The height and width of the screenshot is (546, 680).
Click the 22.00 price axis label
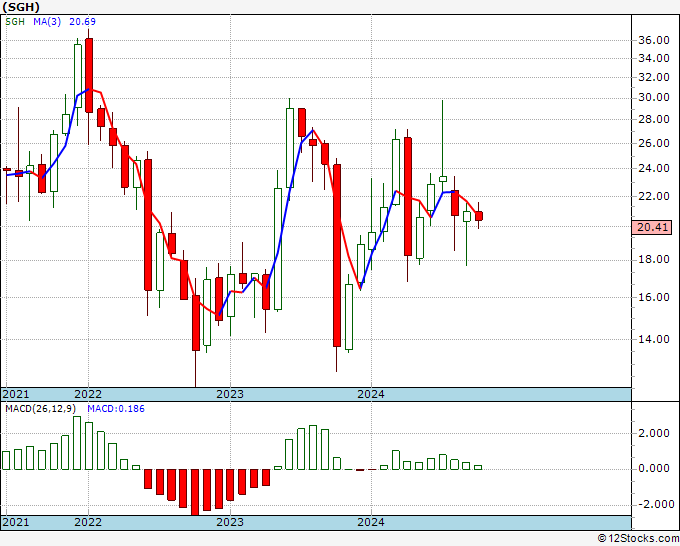point(654,196)
